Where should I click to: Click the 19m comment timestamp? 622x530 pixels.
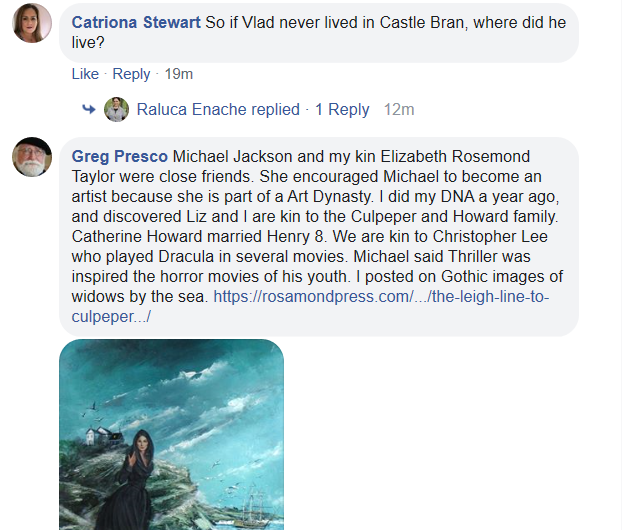point(179,74)
